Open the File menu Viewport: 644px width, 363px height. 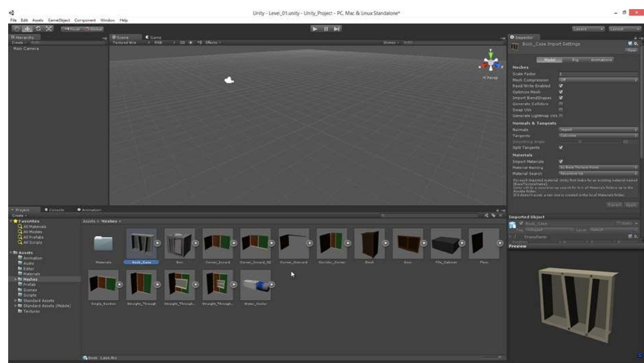point(14,20)
